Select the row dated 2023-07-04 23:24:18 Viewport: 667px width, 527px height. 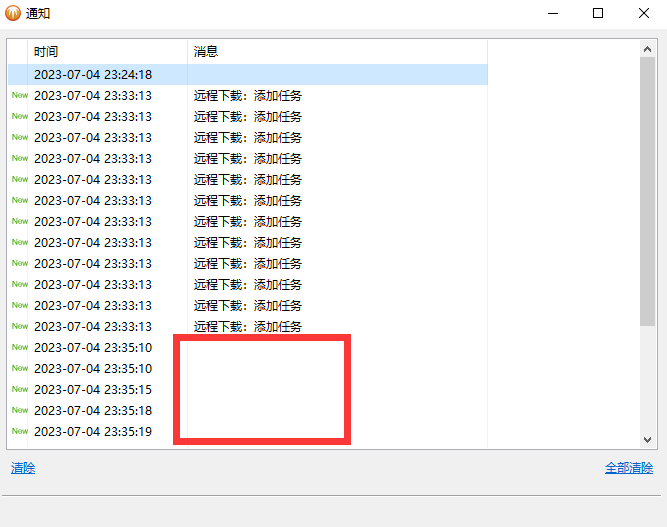pyautogui.click(x=248, y=74)
